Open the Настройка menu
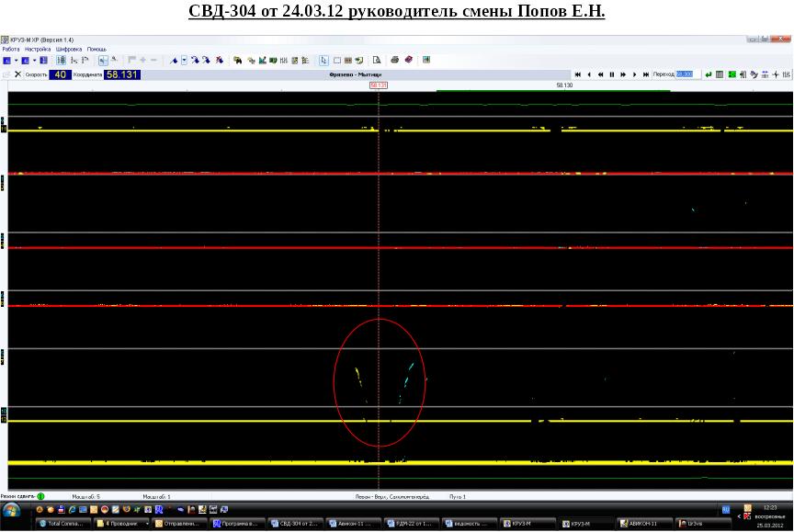794x532 pixels. pyautogui.click(x=38, y=50)
